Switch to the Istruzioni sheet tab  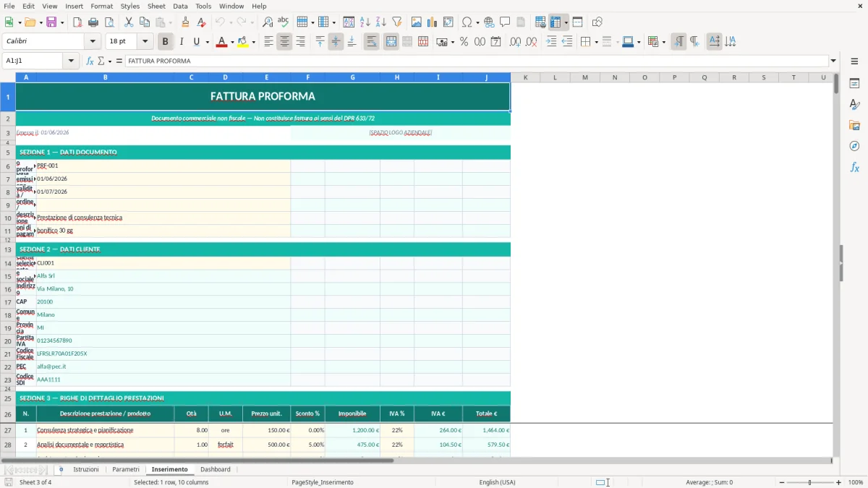pyautogui.click(x=86, y=469)
